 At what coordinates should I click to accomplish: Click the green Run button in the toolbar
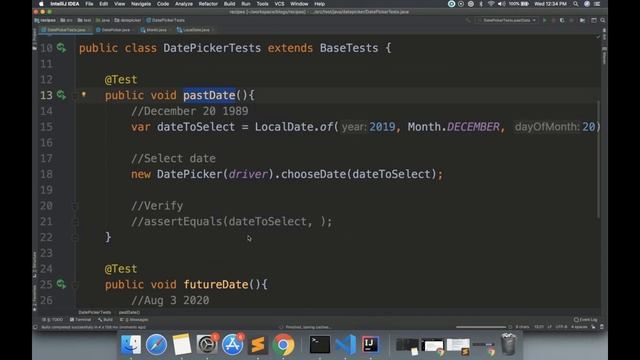click(x=544, y=20)
